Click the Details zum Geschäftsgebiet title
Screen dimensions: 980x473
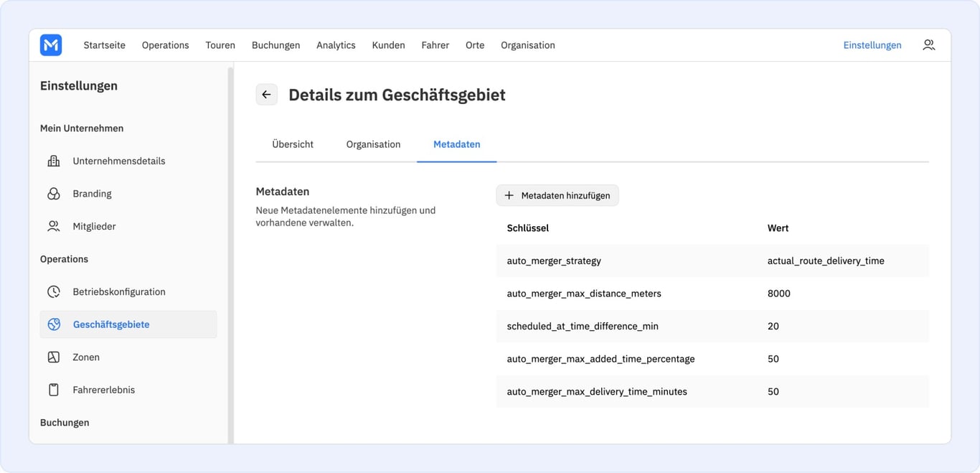(x=397, y=95)
